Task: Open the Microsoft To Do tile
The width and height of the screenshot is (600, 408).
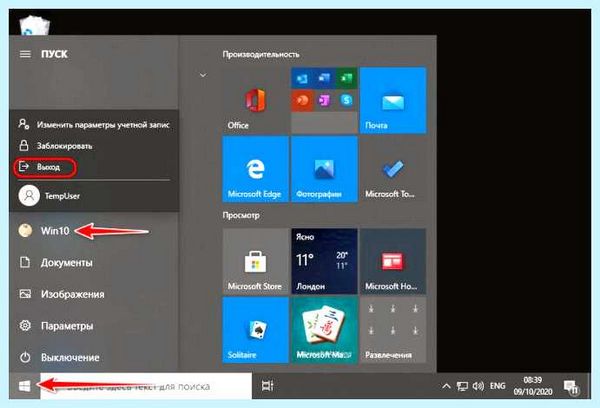Action: (x=393, y=169)
